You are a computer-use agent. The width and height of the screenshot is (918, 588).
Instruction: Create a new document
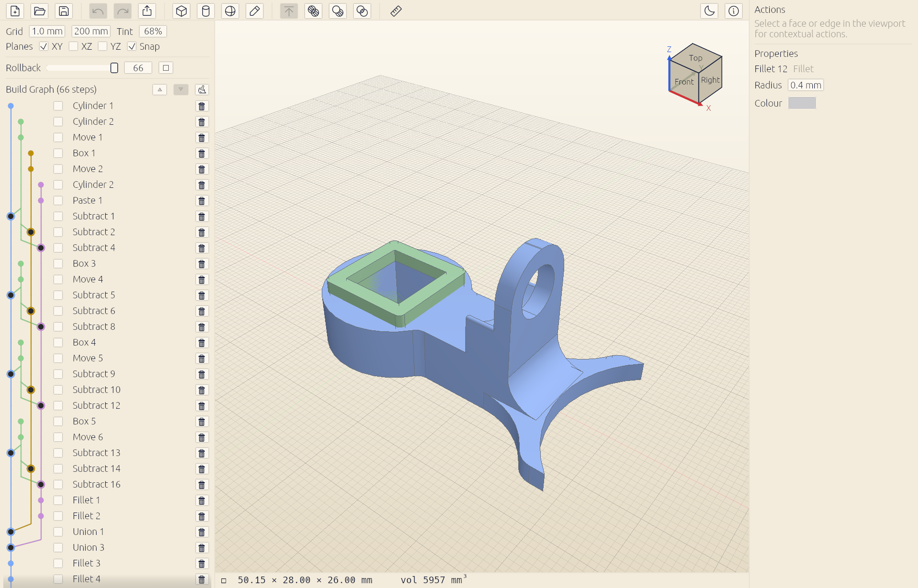coord(15,11)
